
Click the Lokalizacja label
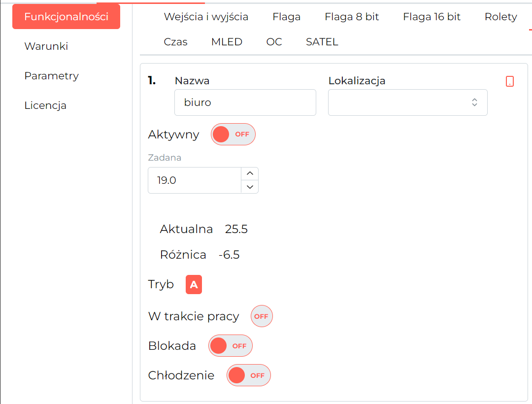click(x=357, y=81)
